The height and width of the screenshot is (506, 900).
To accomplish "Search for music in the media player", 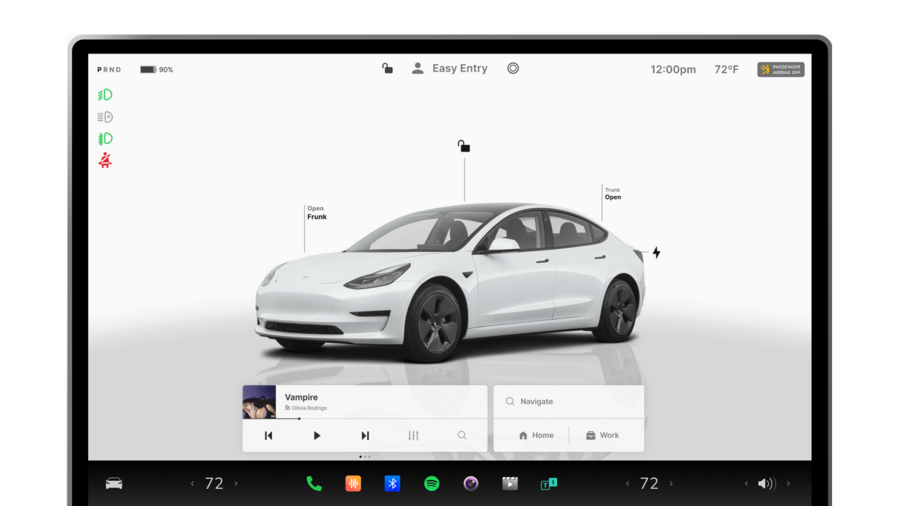I will (462, 435).
